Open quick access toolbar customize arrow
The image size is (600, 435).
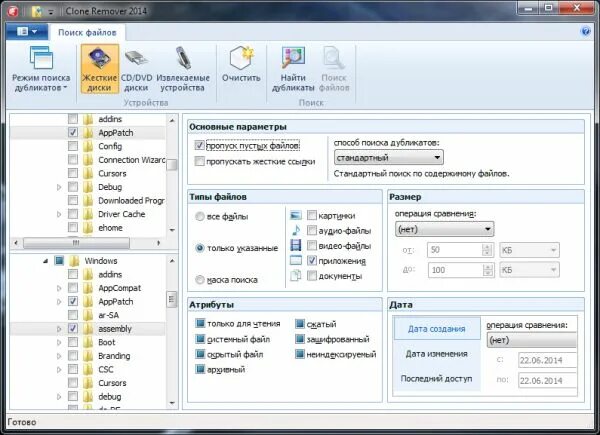51,12
